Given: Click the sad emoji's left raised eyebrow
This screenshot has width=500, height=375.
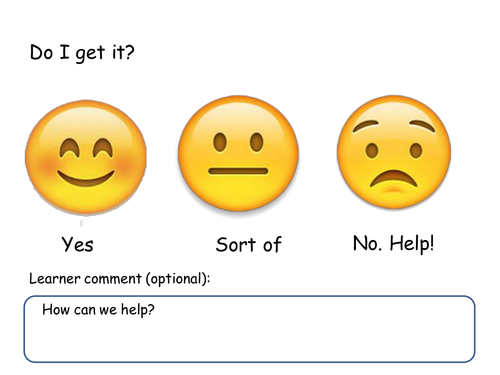Looking at the screenshot, I should [x=366, y=126].
